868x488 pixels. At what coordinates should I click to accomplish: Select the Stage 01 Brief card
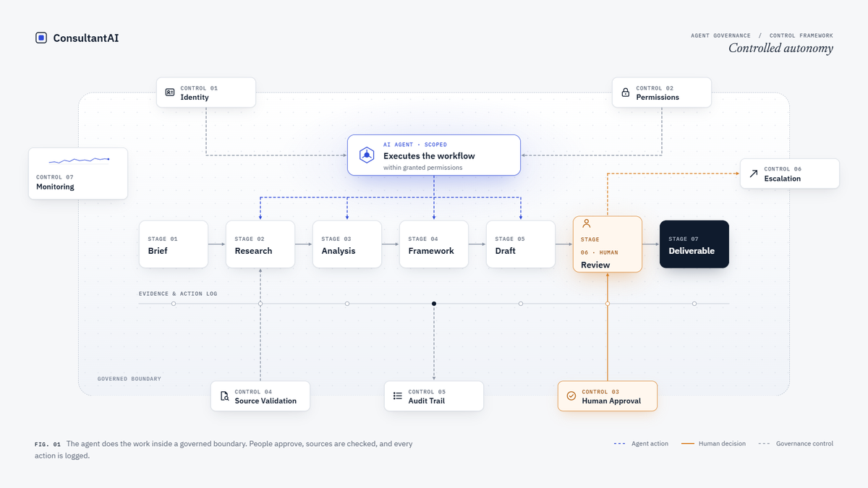(x=174, y=244)
